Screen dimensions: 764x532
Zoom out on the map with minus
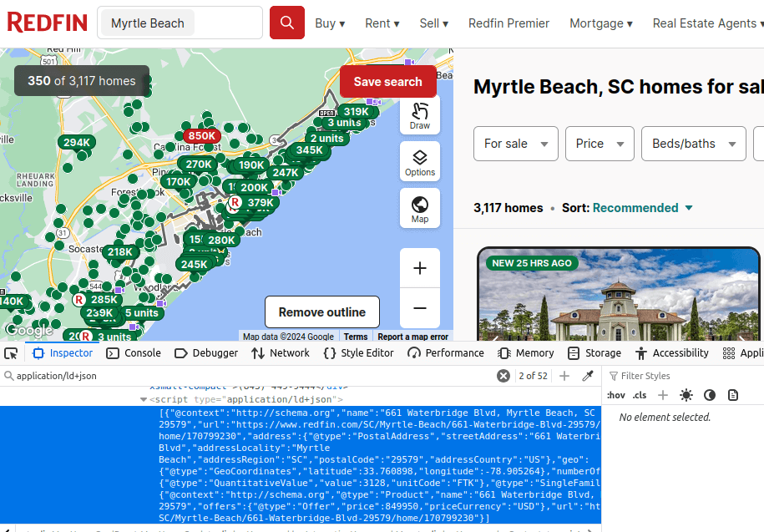(x=419, y=308)
